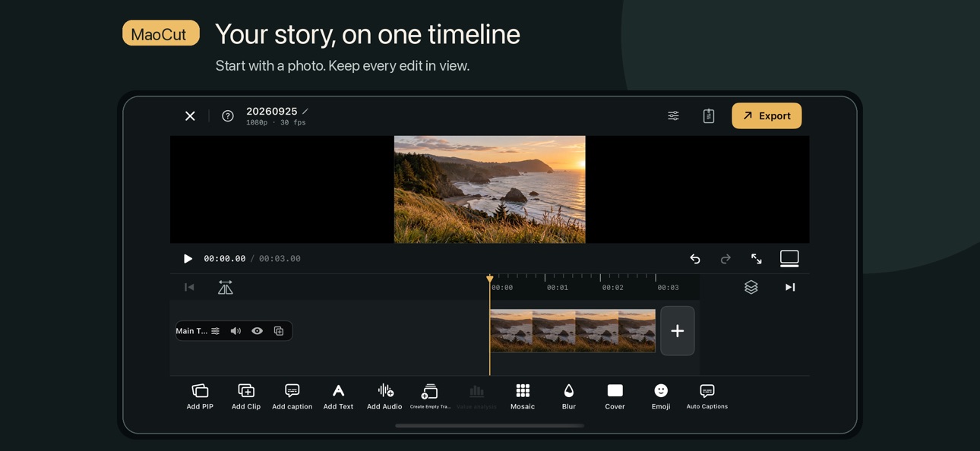Click the 00:01 ruler mark
Screen dimensions: 980x451
(558, 288)
